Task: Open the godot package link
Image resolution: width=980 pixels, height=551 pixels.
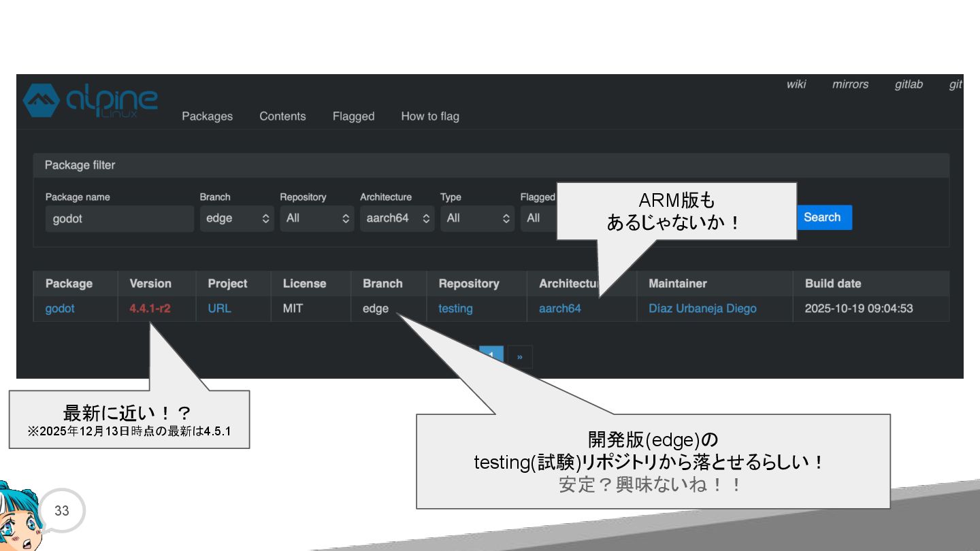Action: (60, 308)
